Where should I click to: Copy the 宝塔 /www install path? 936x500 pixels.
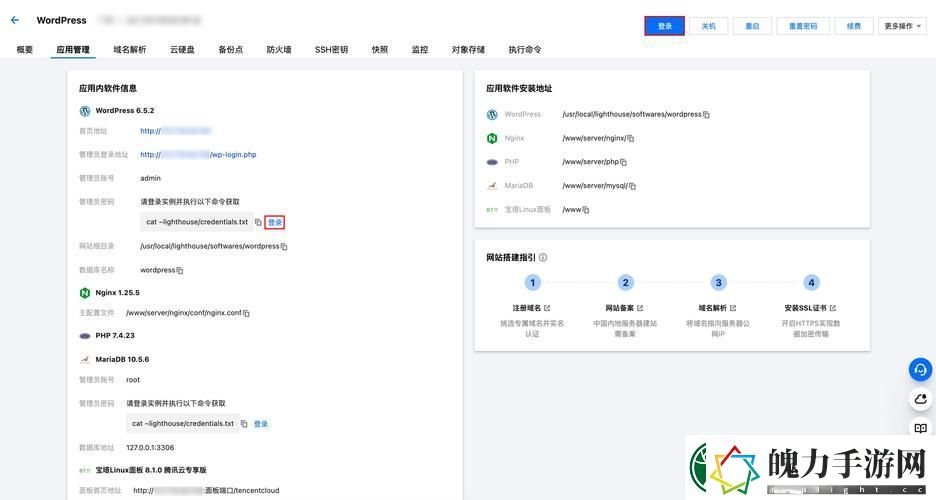(x=586, y=210)
